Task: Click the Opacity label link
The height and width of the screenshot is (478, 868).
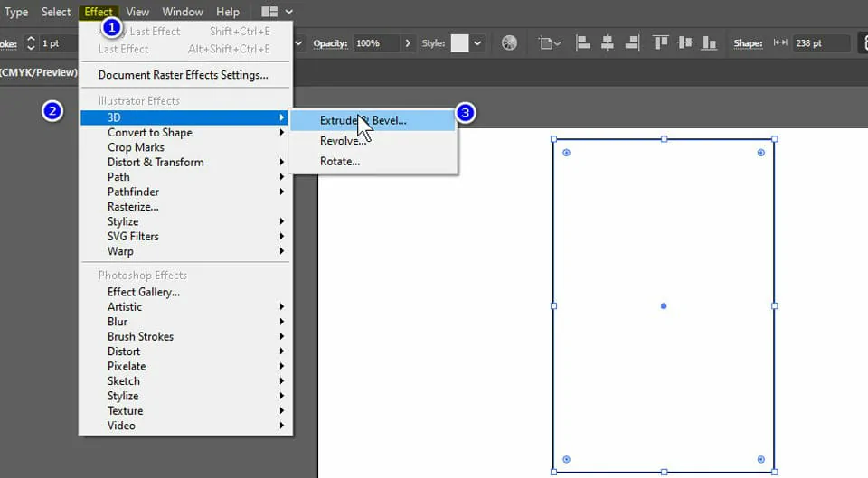Action: [331, 43]
